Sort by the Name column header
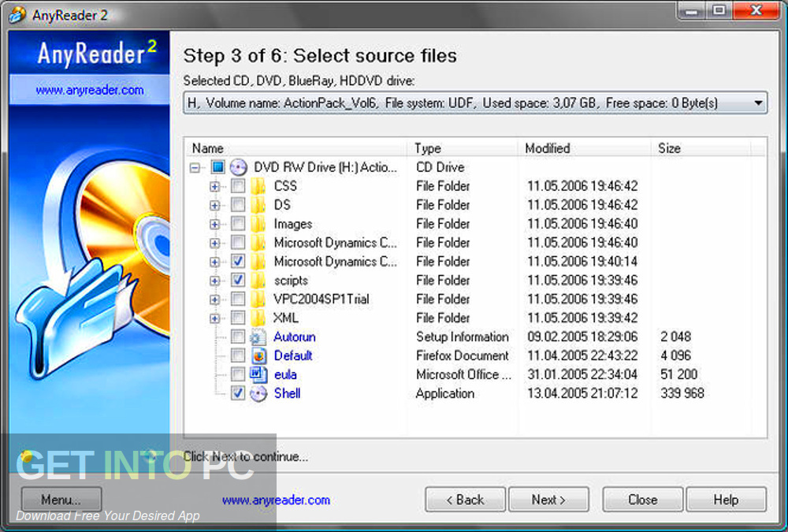This screenshot has height=532, width=788. [296, 148]
